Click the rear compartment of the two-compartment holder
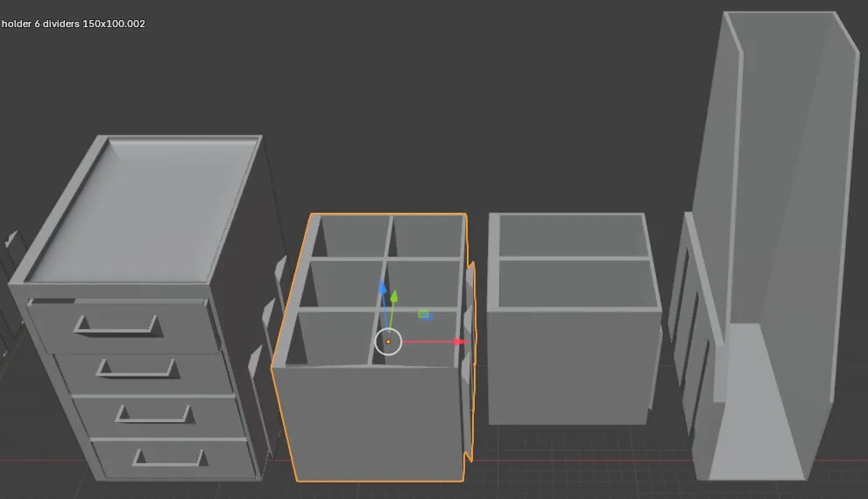 coord(571,235)
